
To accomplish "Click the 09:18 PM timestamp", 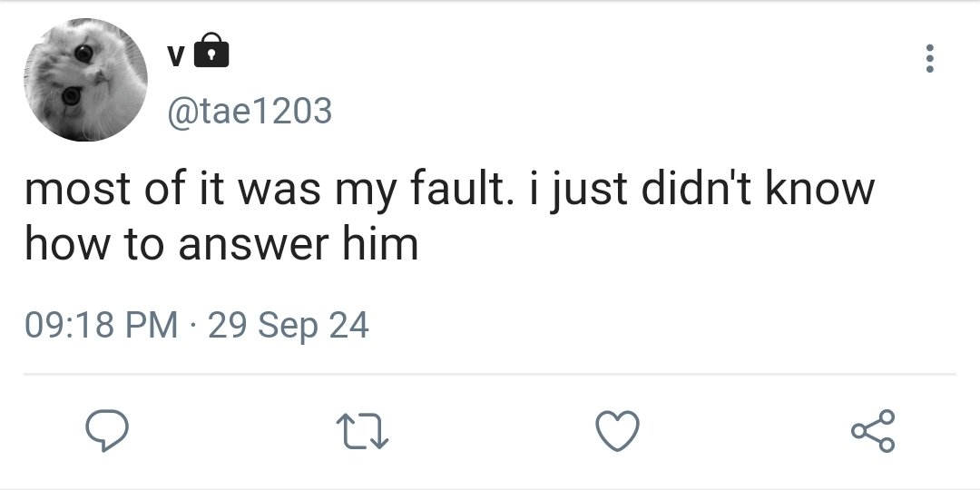I will click(x=102, y=326).
